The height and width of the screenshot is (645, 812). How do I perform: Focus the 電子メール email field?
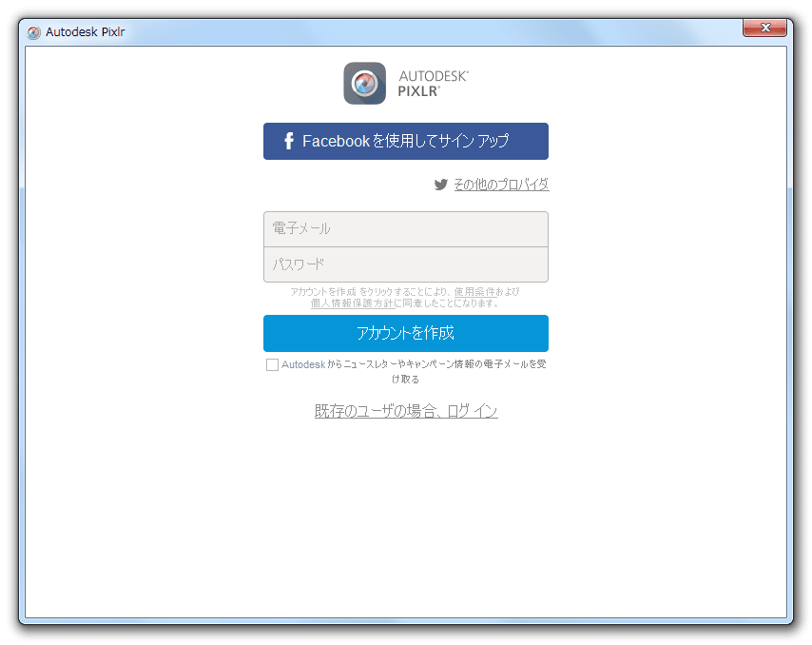tap(405, 229)
